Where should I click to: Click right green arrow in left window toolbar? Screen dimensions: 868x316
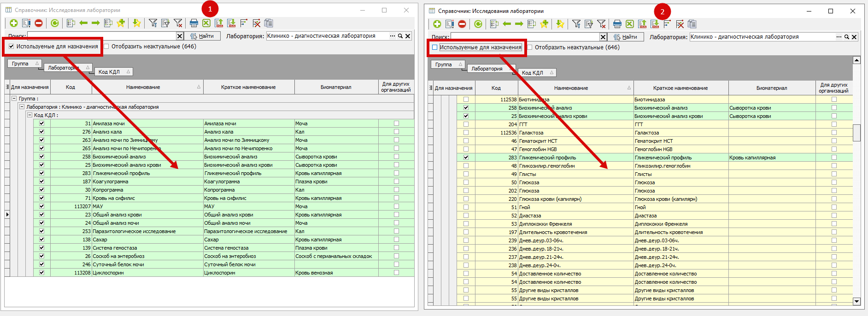(96, 23)
